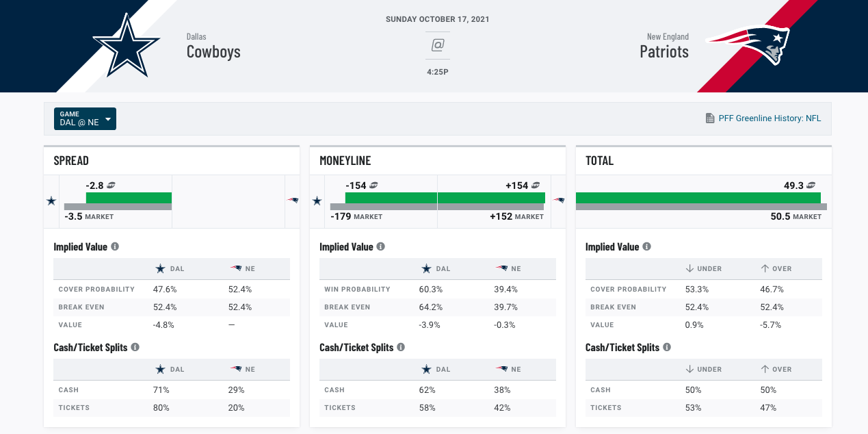The height and width of the screenshot is (434, 868).
Task: Click the Patriots team name
Action: coord(664,51)
